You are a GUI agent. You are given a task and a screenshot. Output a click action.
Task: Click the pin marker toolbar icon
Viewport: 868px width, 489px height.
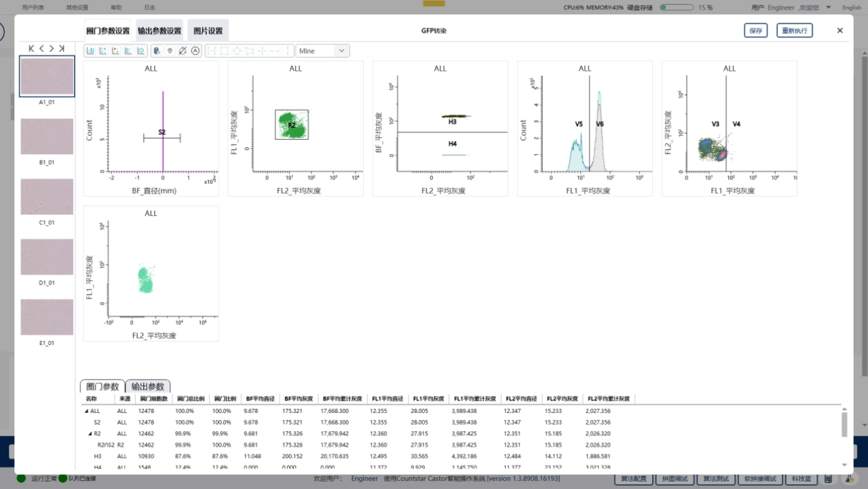click(170, 51)
